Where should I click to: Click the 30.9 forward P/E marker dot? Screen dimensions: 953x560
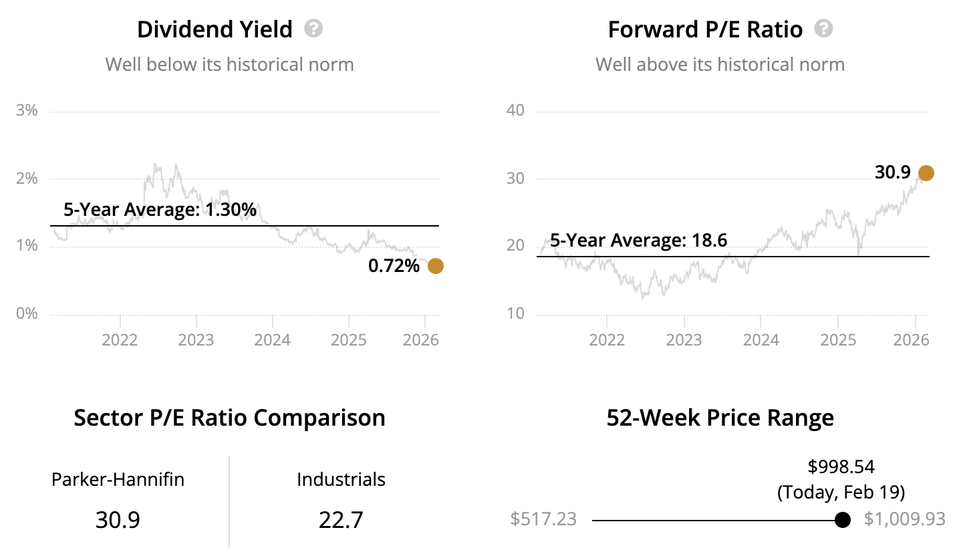[x=926, y=173]
